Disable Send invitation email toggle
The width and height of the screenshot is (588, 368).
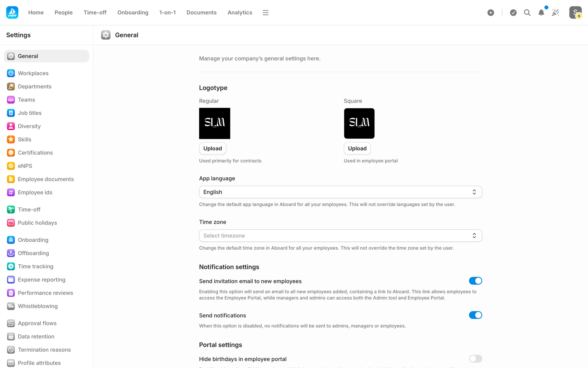(475, 281)
